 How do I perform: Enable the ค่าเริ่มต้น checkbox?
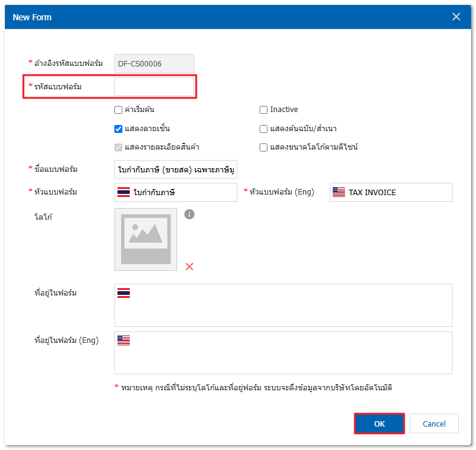pyautogui.click(x=119, y=110)
